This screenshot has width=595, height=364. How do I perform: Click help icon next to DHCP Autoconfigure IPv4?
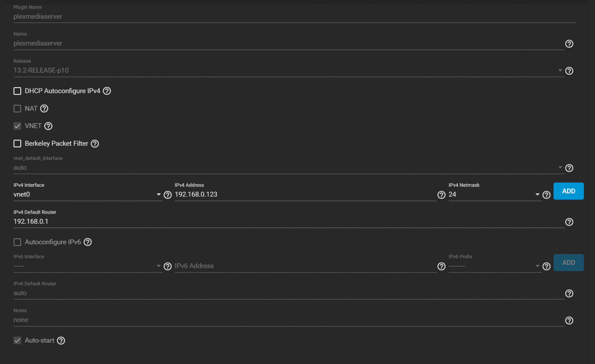(x=107, y=91)
